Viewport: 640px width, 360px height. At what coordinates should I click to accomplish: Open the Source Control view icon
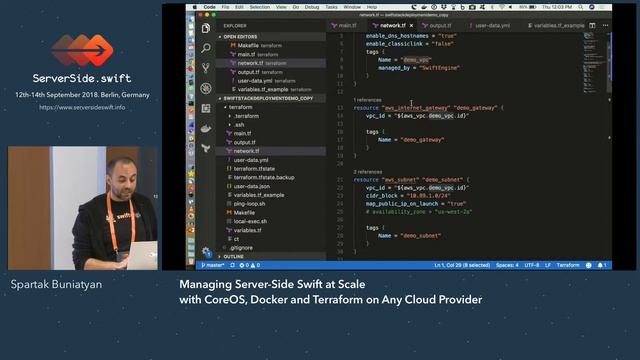[206, 68]
